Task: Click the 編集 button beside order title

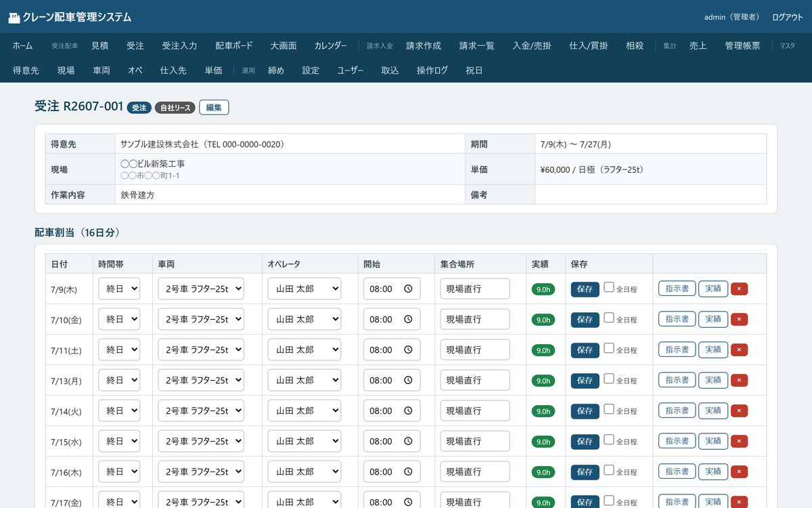Action: (x=214, y=107)
